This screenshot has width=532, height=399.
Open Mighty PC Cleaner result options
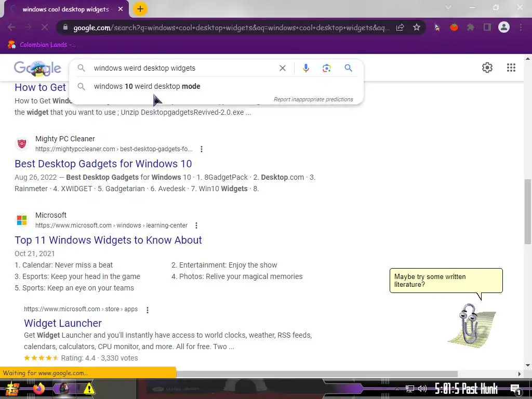(202, 149)
